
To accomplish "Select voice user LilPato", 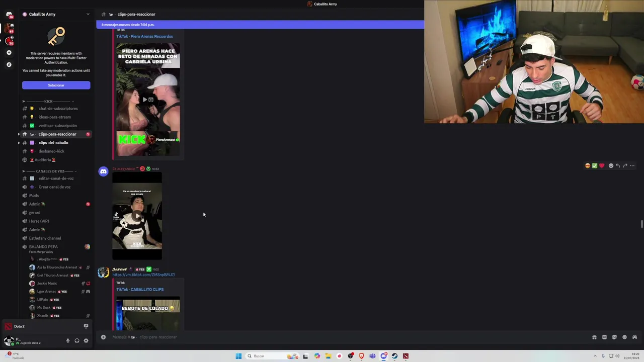I will tap(59, 300).
